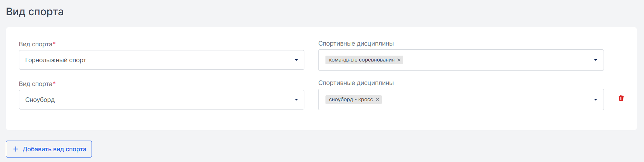644x162 pixels.
Task: Expand the Сноуборд dropdown arrow
Action: (x=296, y=100)
